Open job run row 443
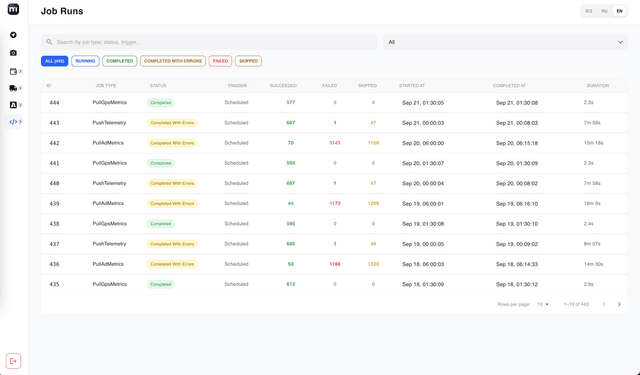This screenshot has width=640, height=375. (x=334, y=123)
